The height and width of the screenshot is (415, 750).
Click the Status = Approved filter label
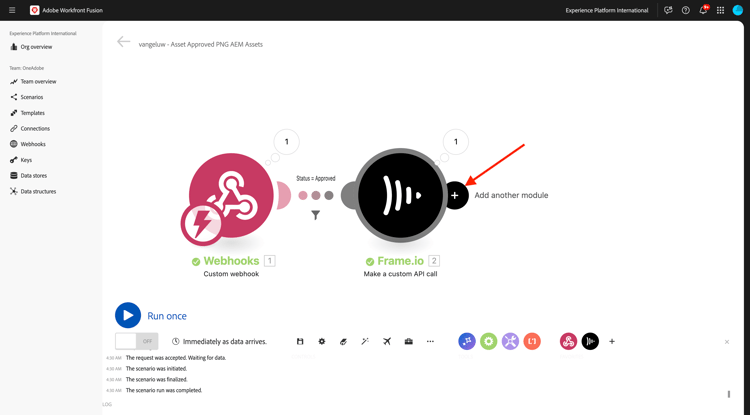coord(316,178)
